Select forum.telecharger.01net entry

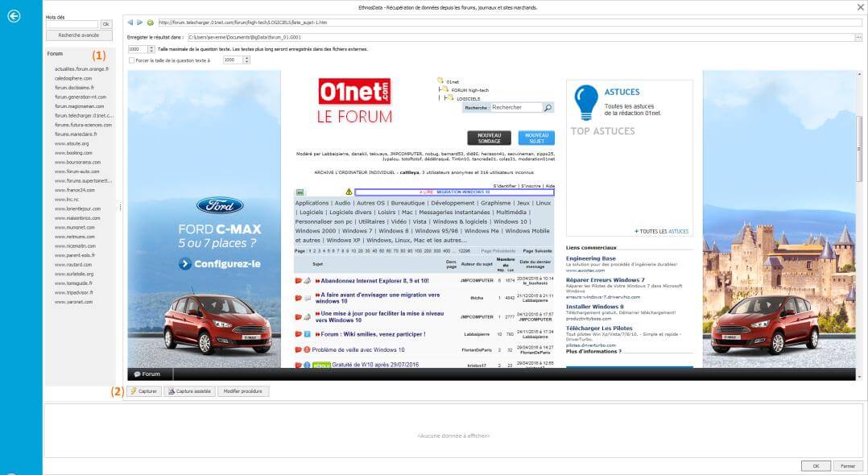(x=84, y=116)
